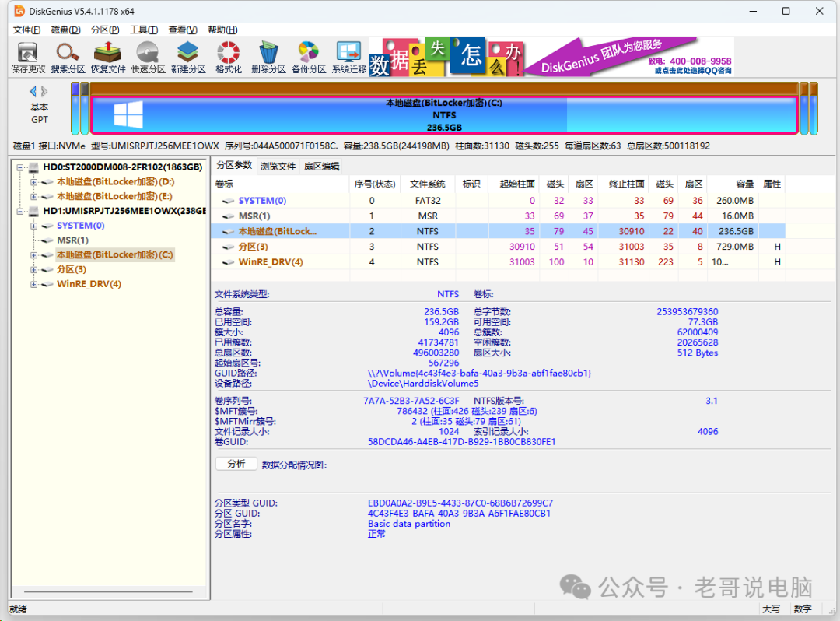Click the 属性 column header

coord(772,184)
